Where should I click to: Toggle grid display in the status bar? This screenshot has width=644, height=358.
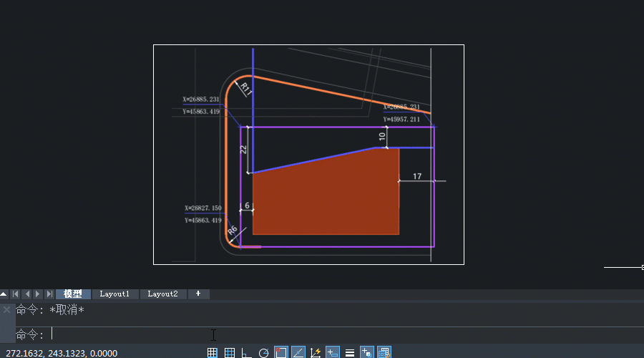[213, 352]
